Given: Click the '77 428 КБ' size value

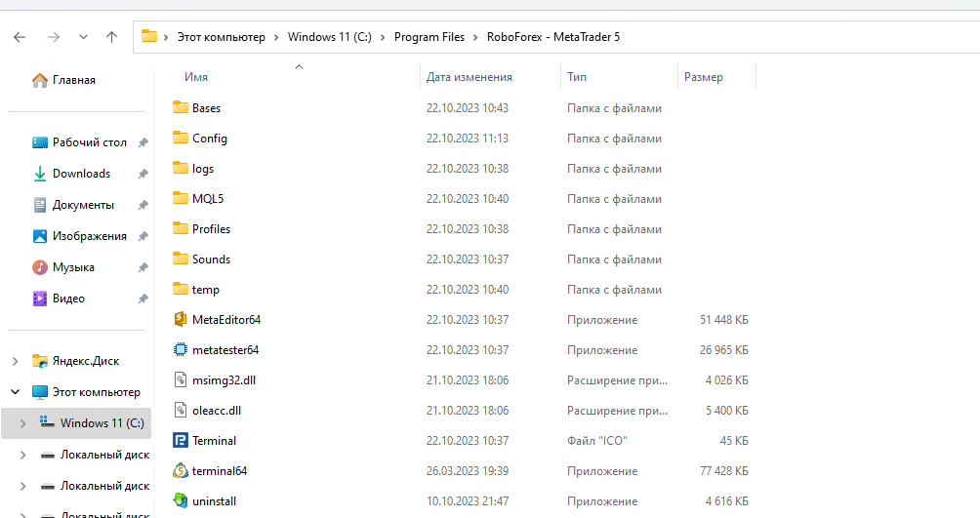Looking at the screenshot, I should point(723,471).
